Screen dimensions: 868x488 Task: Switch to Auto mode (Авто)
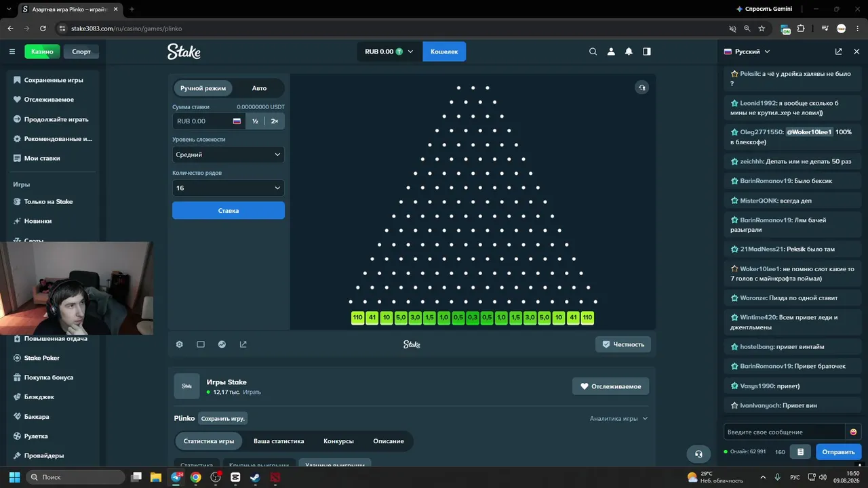coord(259,88)
